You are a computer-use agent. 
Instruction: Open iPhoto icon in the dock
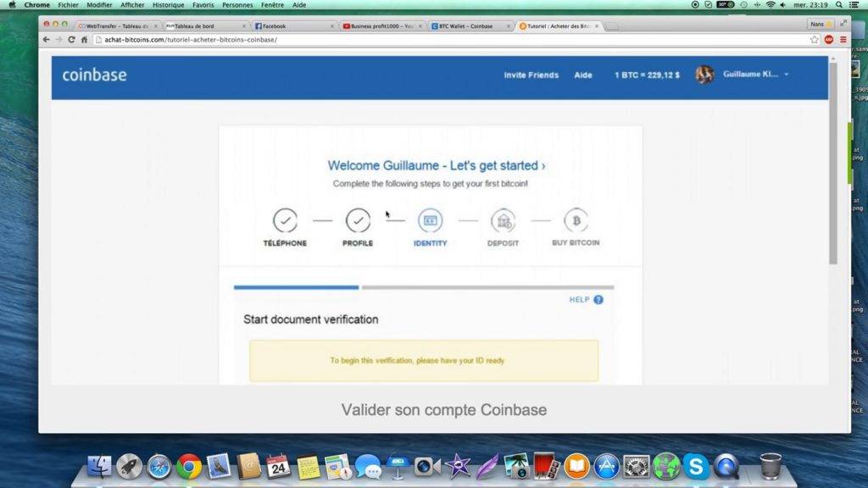point(517,467)
